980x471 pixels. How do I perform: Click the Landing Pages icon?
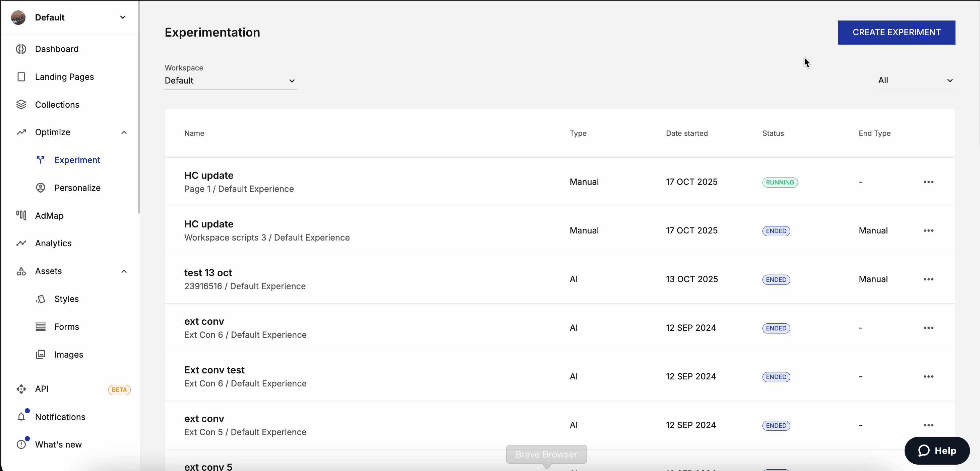[x=21, y=77]
